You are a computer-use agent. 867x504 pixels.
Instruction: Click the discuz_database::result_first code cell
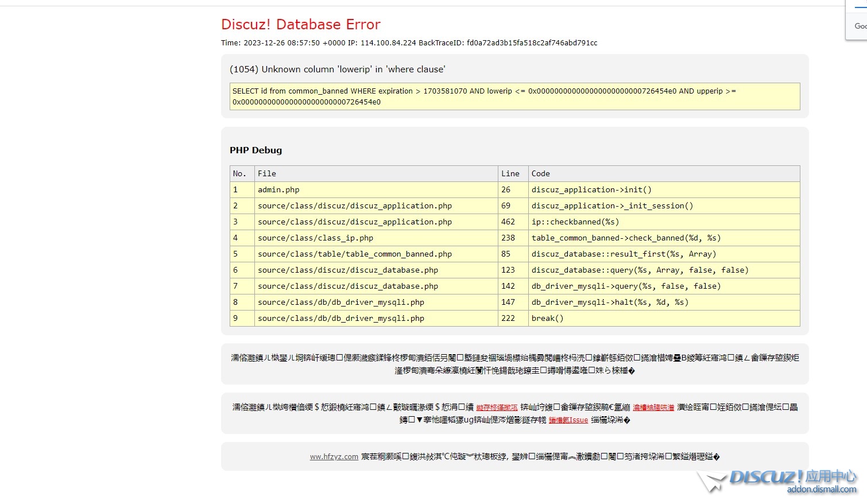664,254
